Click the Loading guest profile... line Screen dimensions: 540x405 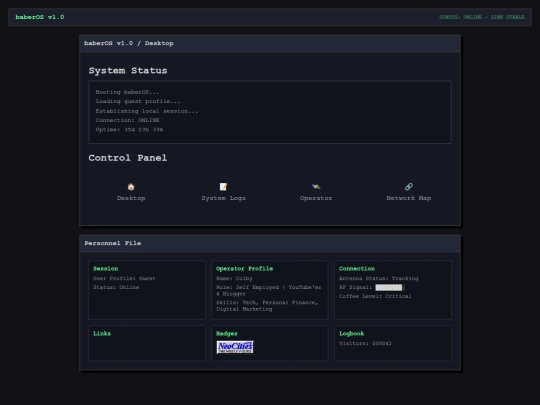click(138, 101)
